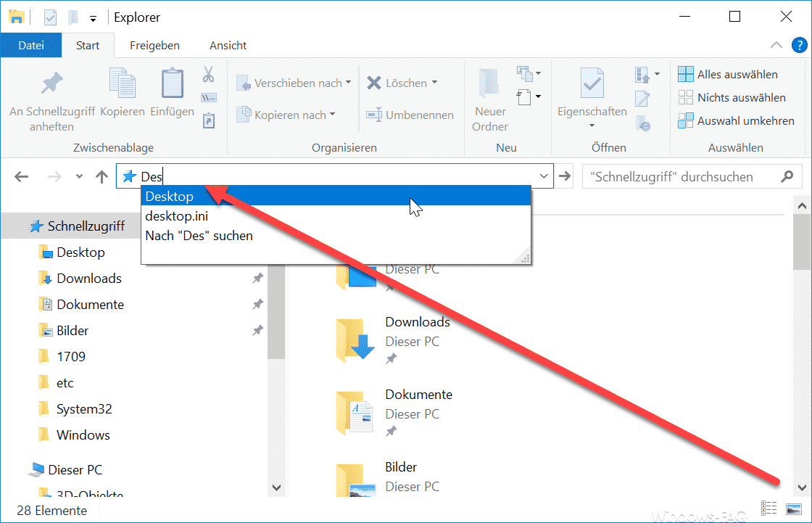Open the Verschieben nach dropdown

pyautogui.click(x=294, y=83)
